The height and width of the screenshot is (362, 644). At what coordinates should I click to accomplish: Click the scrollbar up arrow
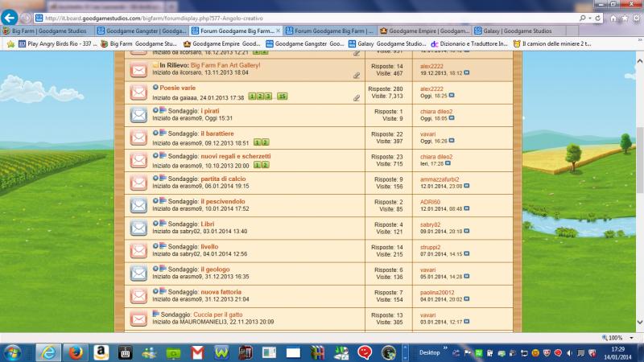639,61
